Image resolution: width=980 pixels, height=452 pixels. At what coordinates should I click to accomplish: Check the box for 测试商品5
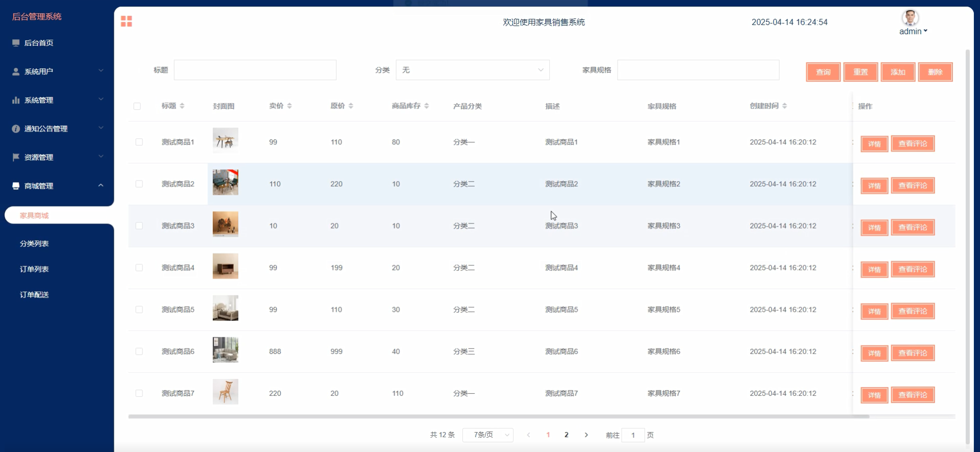pyautogui.click(x=139, y=309)
